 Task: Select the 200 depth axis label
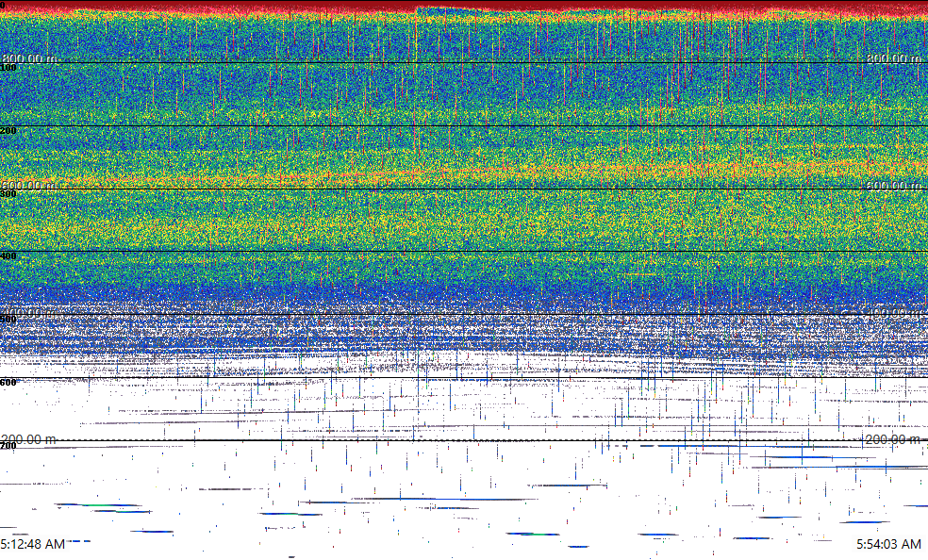coord(8,130)
